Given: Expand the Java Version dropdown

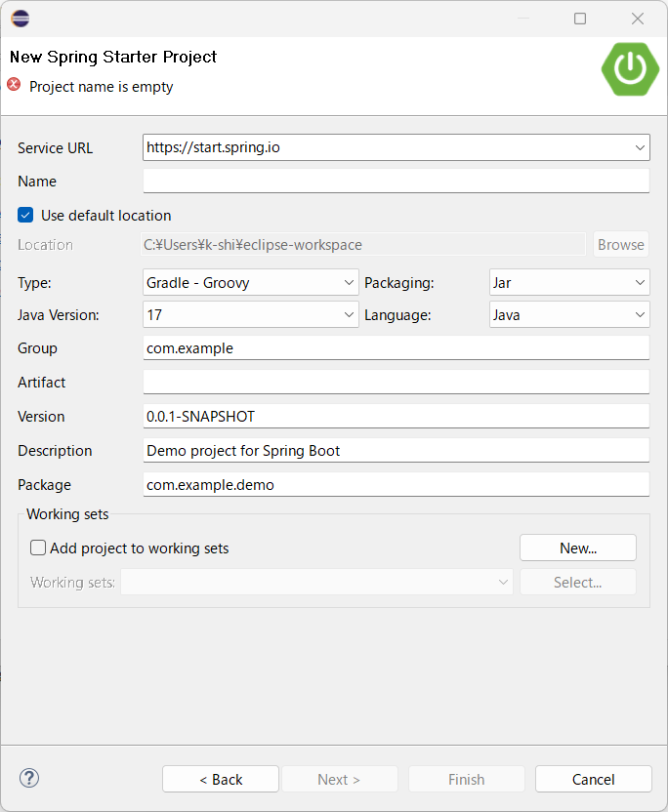Looking at the screenshot, I should 349,315.
